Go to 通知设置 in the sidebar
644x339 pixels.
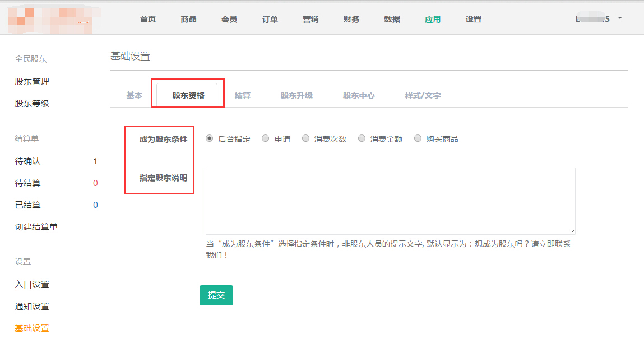(x=32, y=307)
